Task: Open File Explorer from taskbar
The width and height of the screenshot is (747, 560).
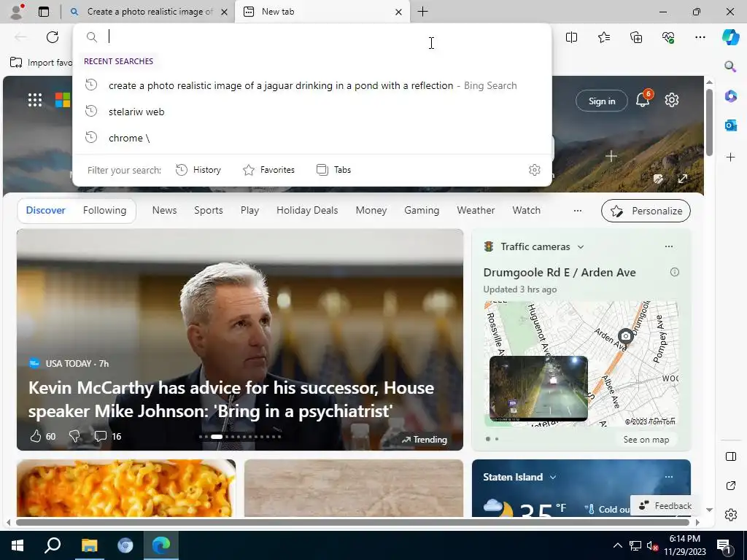Action: coord(89,545)
